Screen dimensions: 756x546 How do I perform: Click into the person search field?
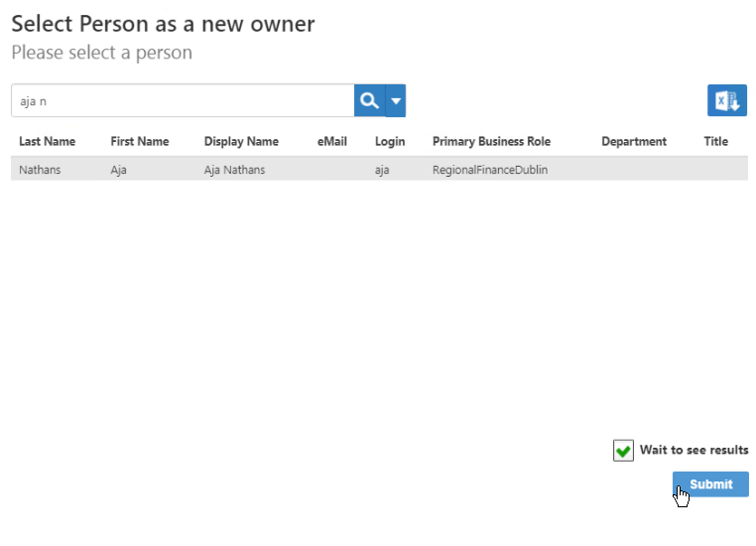183,100
